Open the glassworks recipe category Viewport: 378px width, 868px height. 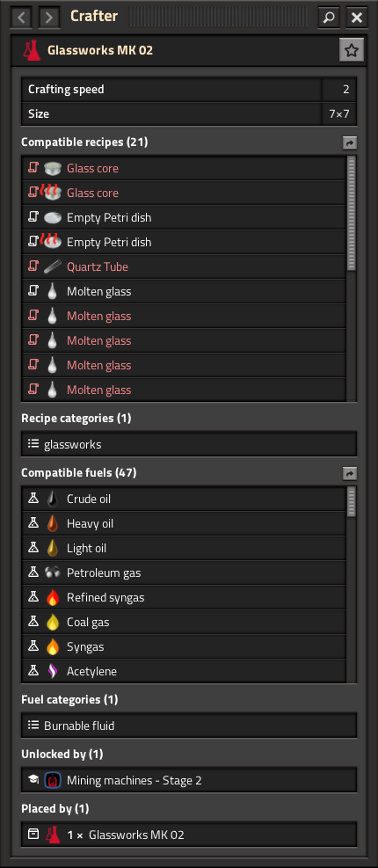pyautogui.click(x=189, y=444)
